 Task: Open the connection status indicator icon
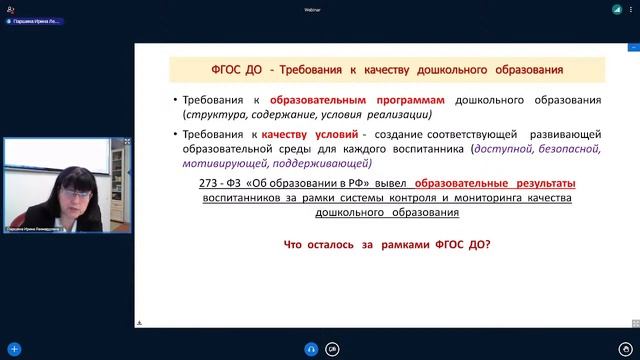pyautogui.click(x=617, y=9)
